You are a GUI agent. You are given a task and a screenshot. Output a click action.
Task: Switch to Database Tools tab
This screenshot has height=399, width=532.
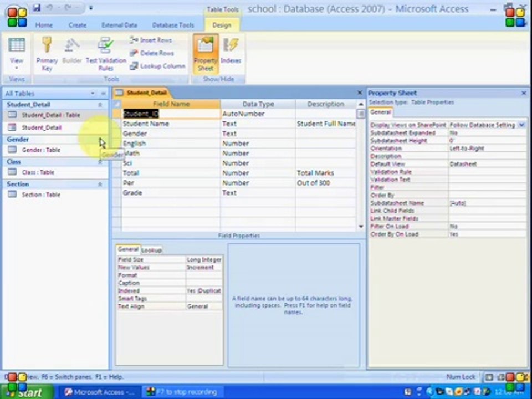point(173,25)
